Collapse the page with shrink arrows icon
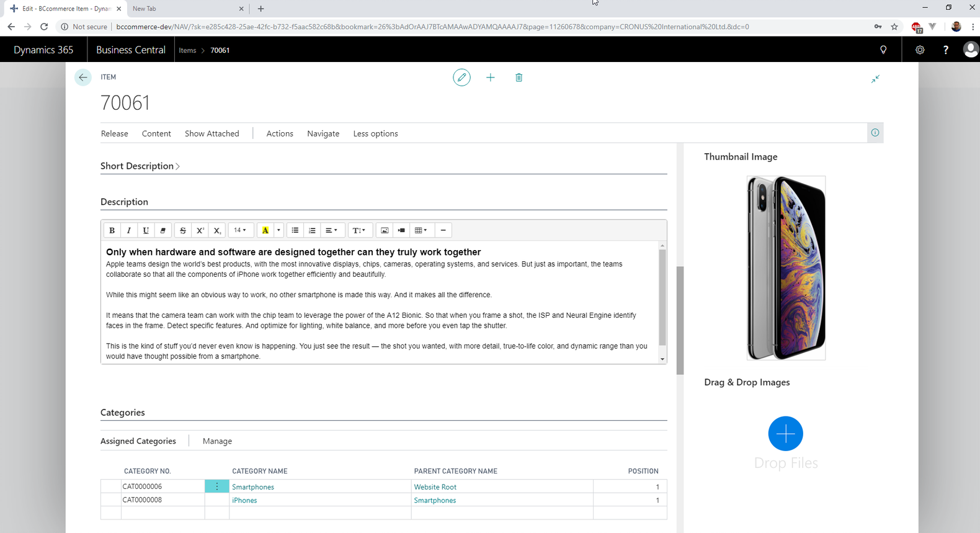 point(875,79)
